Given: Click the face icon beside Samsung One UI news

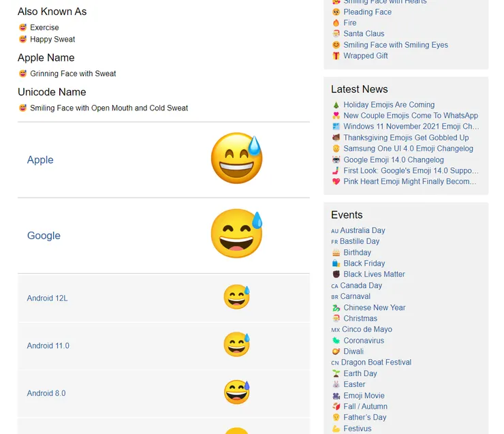Looking at the screenshot, I should click(x=336, y=149).
